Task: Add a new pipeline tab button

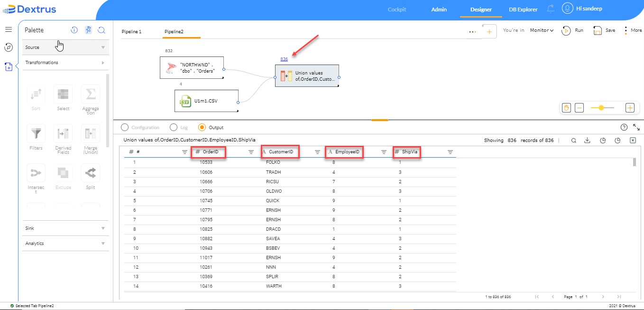Action: tap(489, 31)
